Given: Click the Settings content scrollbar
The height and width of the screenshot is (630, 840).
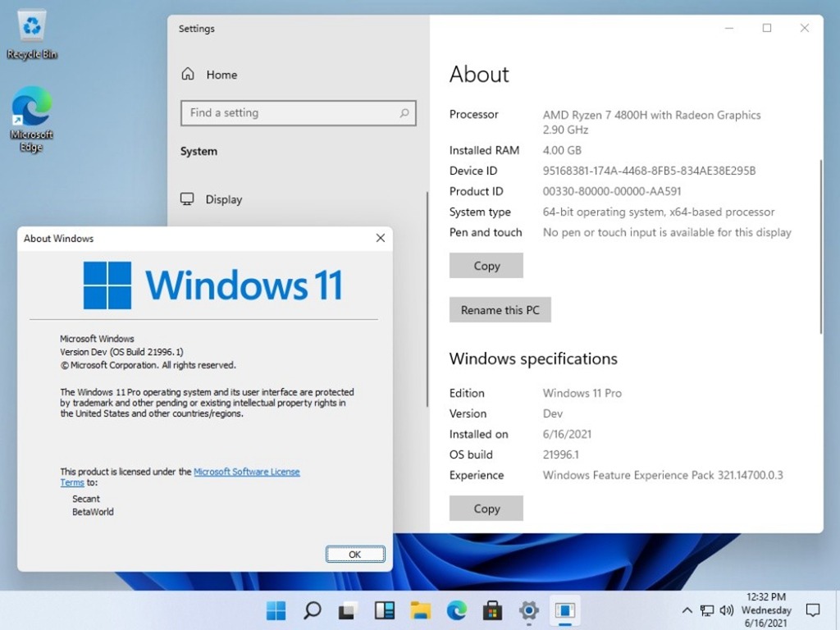Looking at the screenshot, I should [820, 246].
